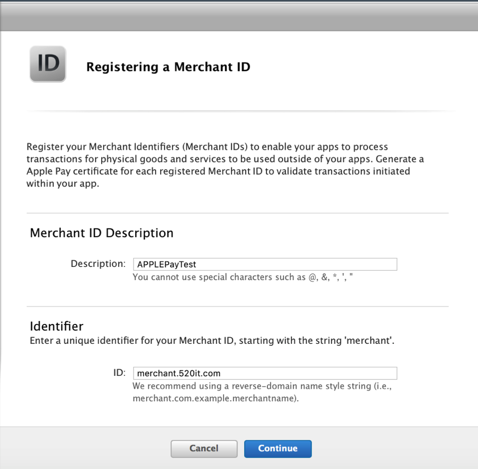The height and width of the screenshot is (469, 478).
Task: Click the Cancel button
Action: (204, 449)
